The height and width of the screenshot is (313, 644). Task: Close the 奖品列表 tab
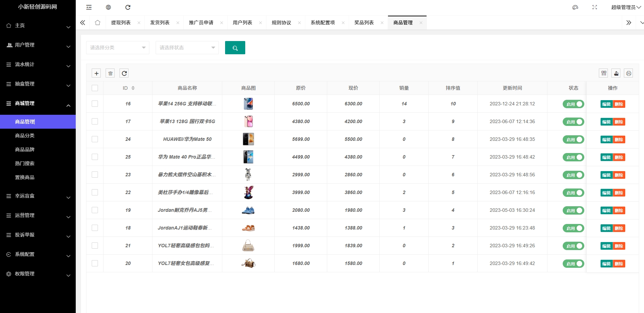(382, 23)
